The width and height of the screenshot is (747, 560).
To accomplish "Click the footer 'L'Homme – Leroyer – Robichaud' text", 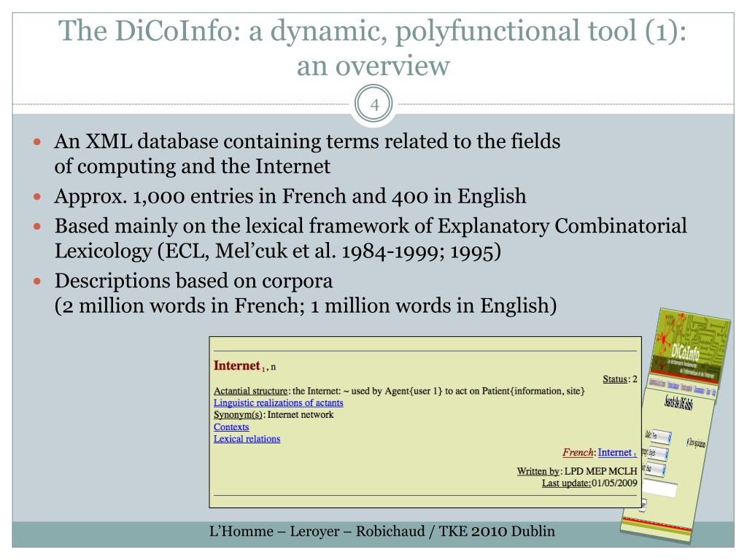I will tap(317, 531).
